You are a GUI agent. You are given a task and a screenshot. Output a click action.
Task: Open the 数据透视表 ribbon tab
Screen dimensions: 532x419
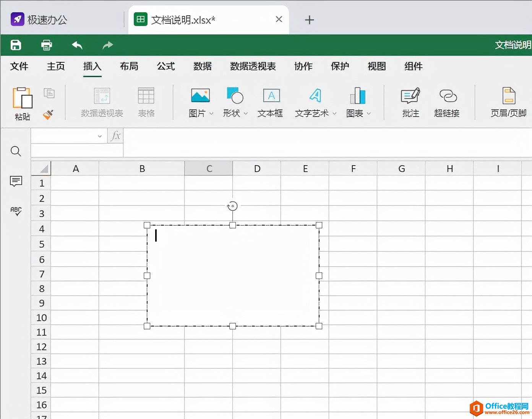(x=252, y=67)
